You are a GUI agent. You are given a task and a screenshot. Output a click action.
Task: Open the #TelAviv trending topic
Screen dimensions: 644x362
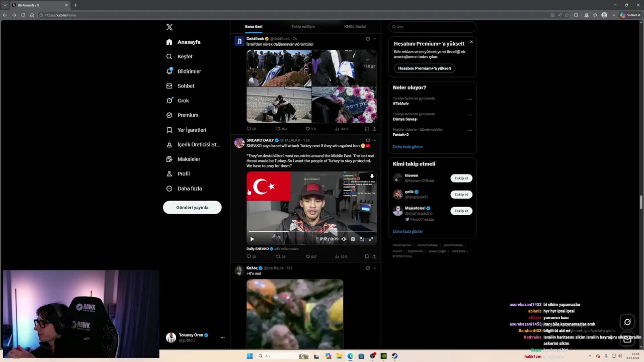pos(401,104)
